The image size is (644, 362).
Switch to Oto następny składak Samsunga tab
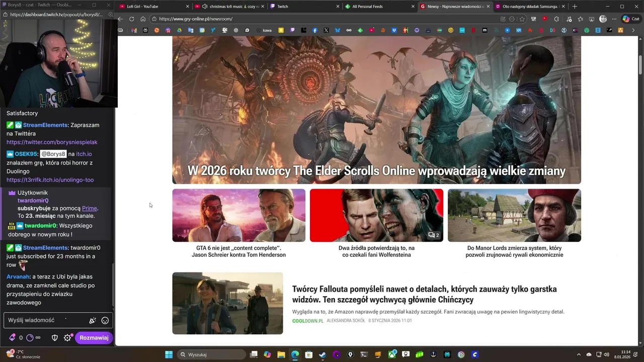click(529, 7)
